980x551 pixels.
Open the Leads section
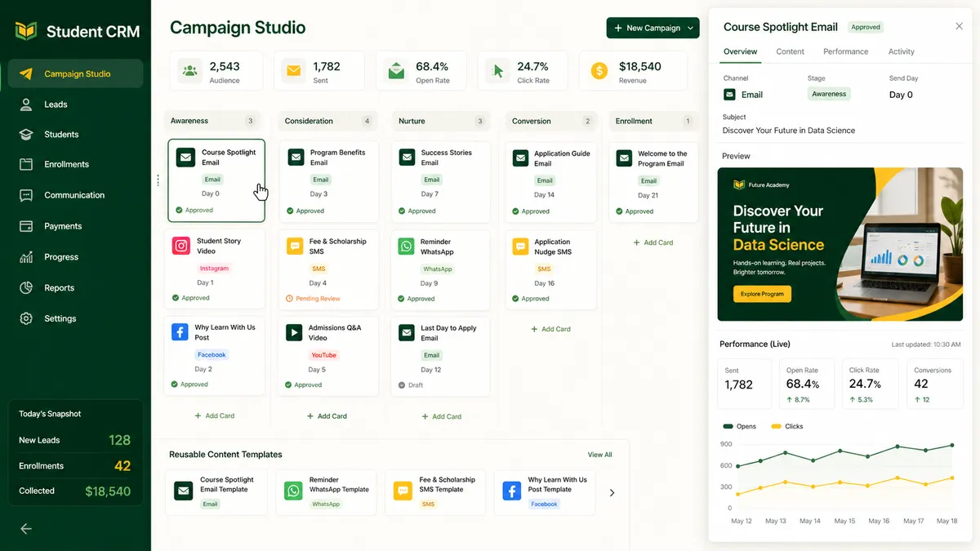(75, 104)
